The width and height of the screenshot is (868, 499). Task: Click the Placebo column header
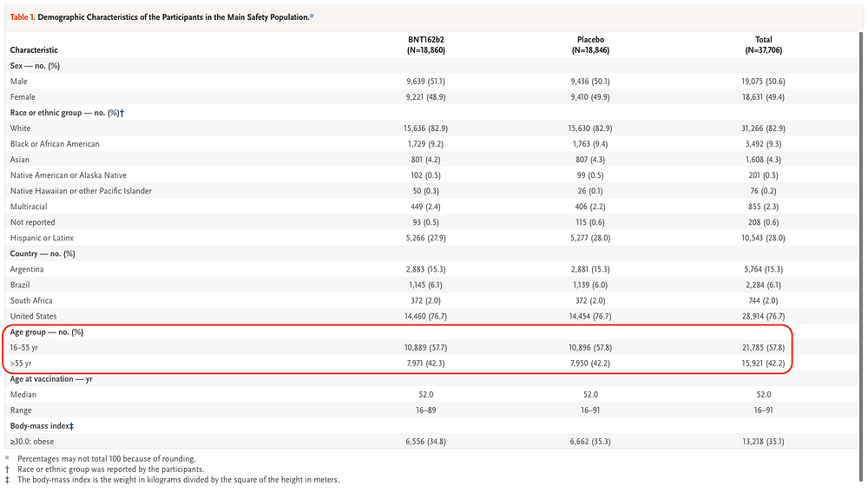[x=590, y=45]
